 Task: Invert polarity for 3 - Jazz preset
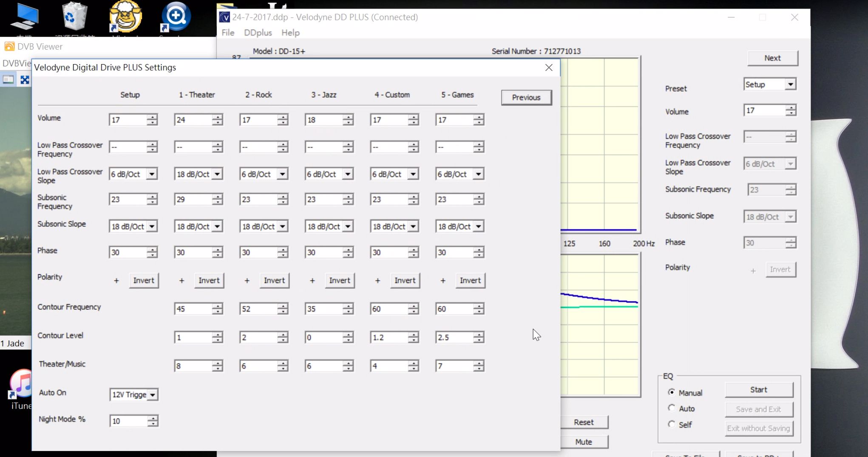(x=340, y=280)
